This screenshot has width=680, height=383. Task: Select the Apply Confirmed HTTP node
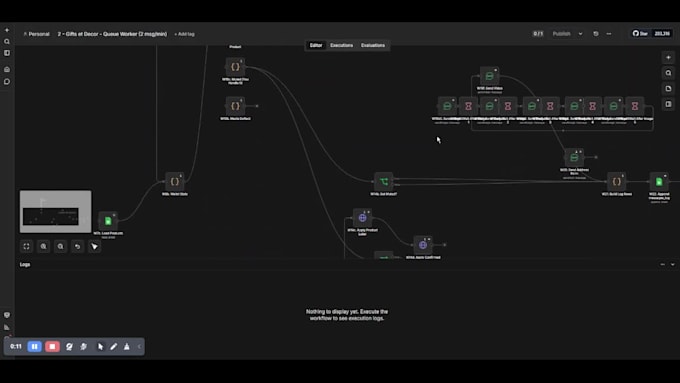pos(423,245)
